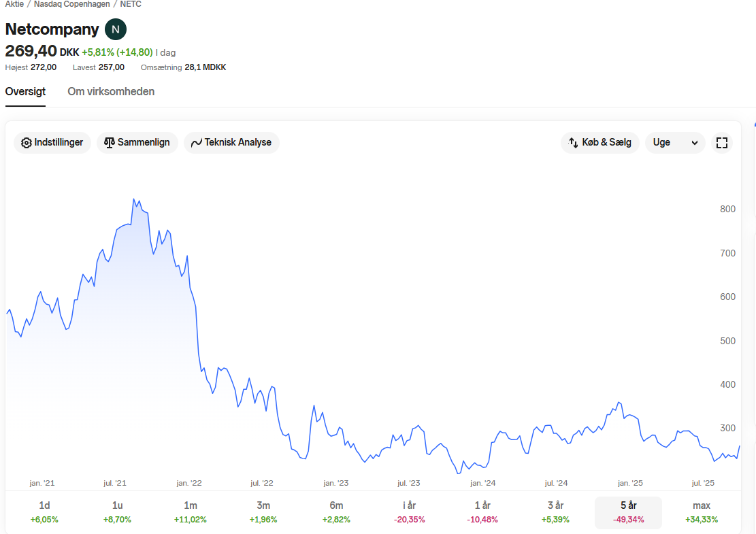
Task: Click the 600 y-axis label
Action: [727, 297]
